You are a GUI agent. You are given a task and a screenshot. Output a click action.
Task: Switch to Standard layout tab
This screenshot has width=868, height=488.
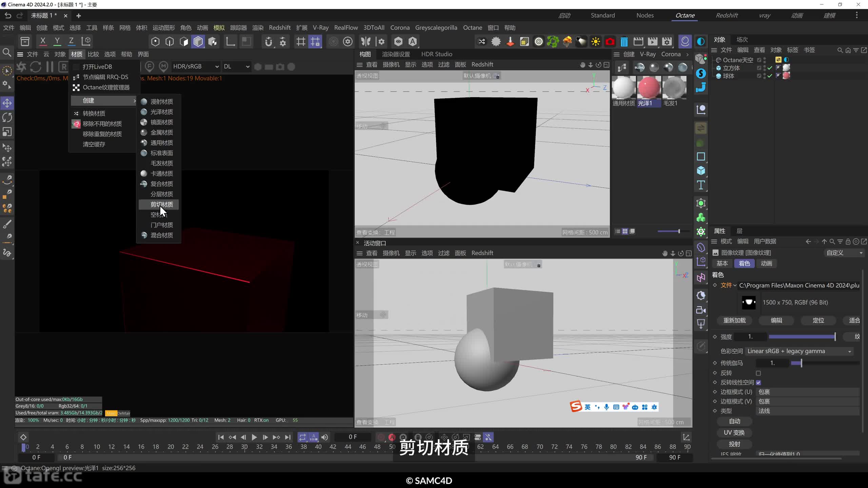point(603,15)
